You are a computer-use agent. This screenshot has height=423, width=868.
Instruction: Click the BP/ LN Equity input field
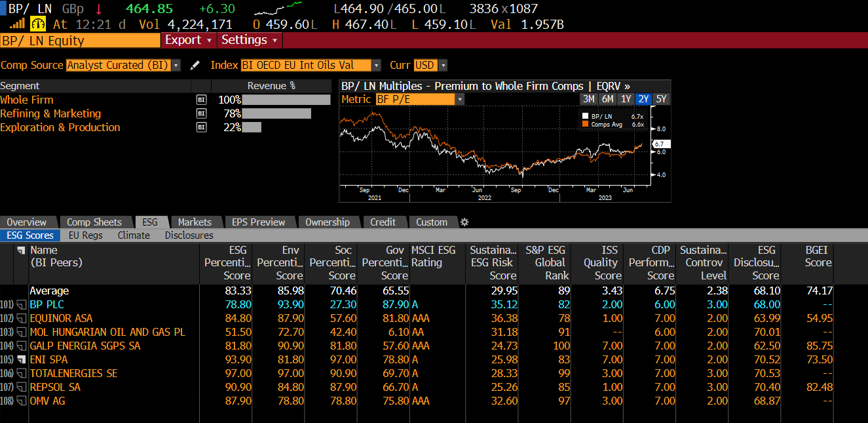(x=80, y=41)
